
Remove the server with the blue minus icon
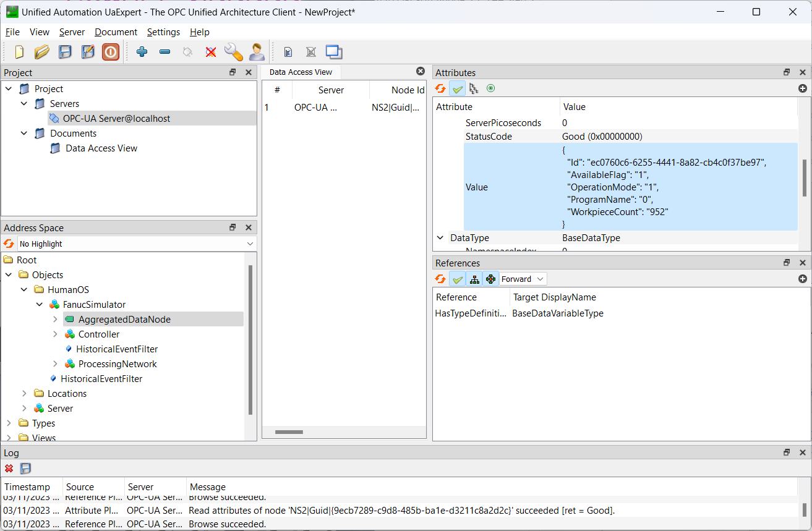pyautogui.click(x=165, y=52)
